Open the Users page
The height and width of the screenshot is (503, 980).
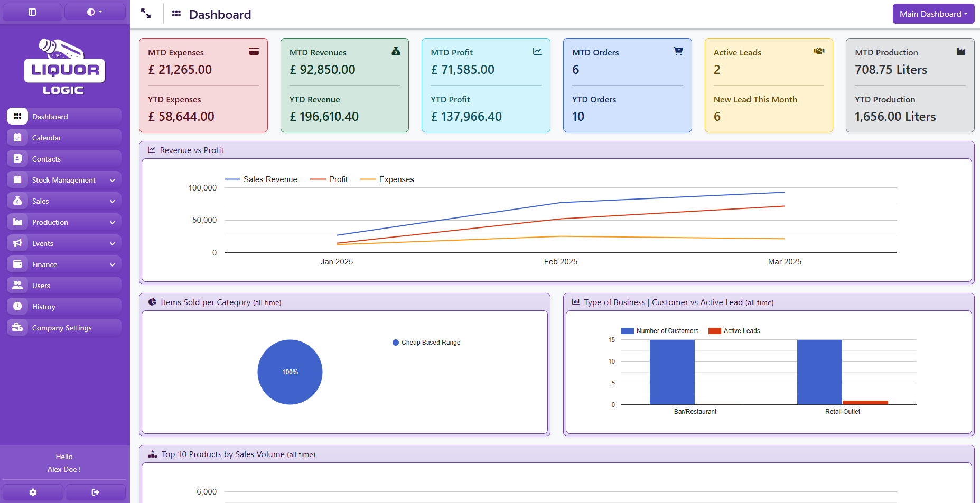click(x=41, y=286)
